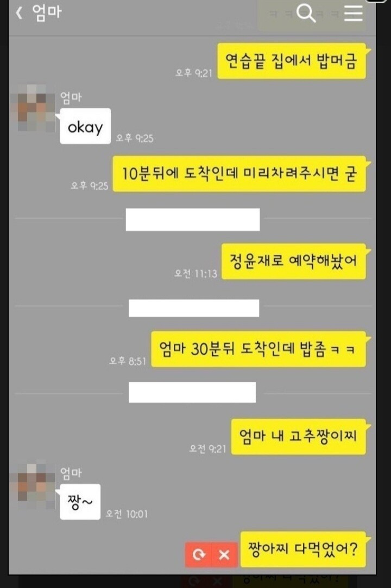
Task: Tap the sender name 엄마 above okay
Action: (71, 98)
